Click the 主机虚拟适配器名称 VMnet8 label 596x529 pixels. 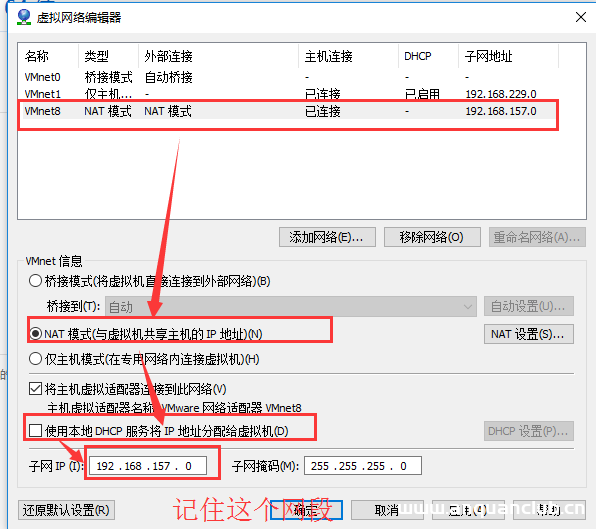point(174,408)
